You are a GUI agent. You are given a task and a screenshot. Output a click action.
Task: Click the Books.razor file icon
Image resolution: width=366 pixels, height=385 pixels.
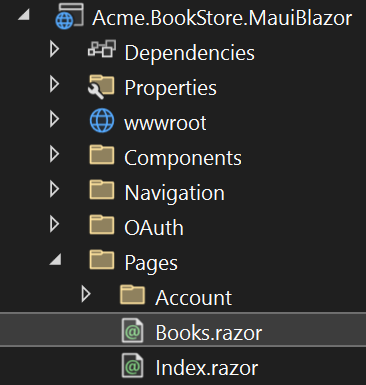point(132,331)
